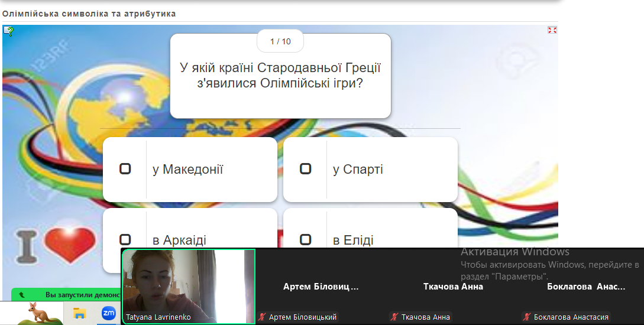The height and width of the screenshot is (325, 644).
Task: Tick the checkbox for в Еліді
Action: click(305, 239)
